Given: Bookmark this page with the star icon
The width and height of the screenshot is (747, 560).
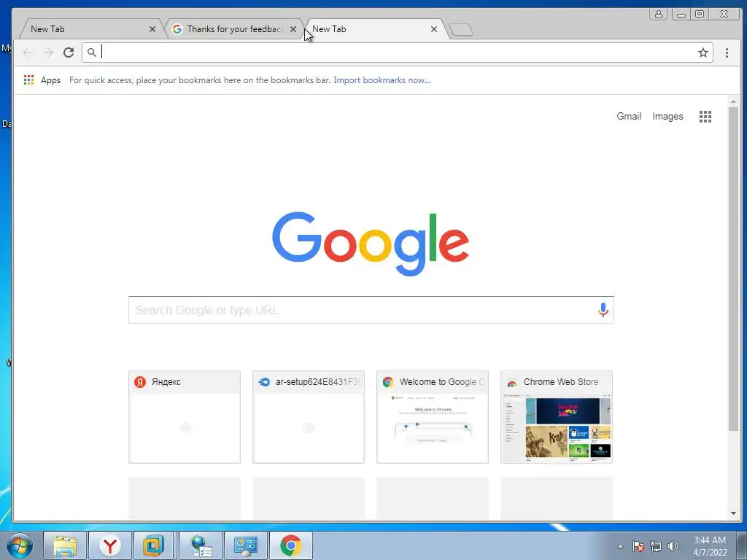Looking at the screenshot, I should pos(703,52).
